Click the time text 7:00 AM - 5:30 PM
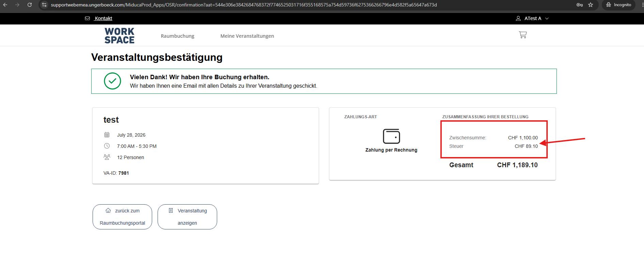The width and height of the screenshot is (644, 277). [137, 146]
